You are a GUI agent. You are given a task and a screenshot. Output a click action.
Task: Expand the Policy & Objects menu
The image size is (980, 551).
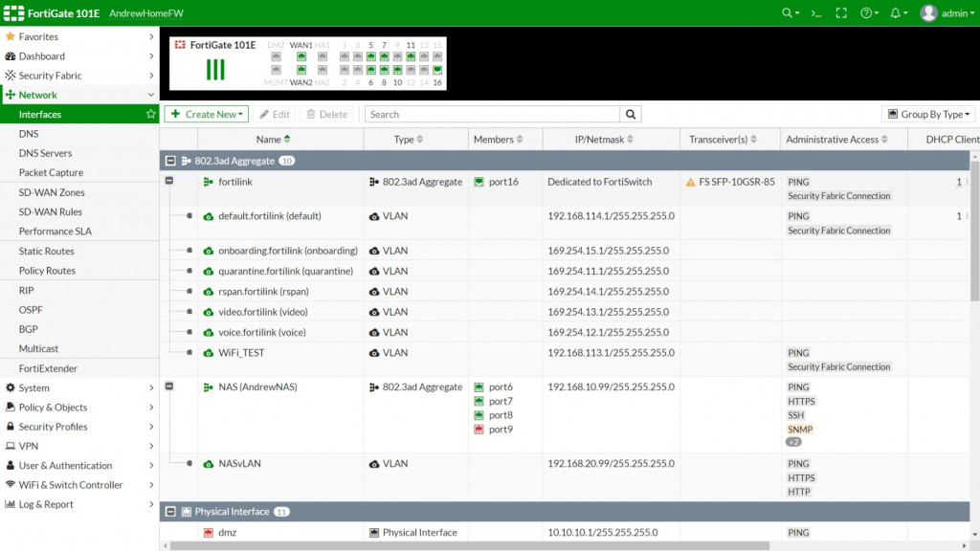tap(79, 408)
